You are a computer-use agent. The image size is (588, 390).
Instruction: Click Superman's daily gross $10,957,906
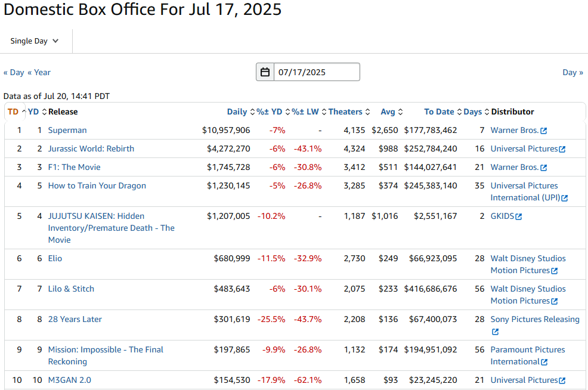[226, 130]
